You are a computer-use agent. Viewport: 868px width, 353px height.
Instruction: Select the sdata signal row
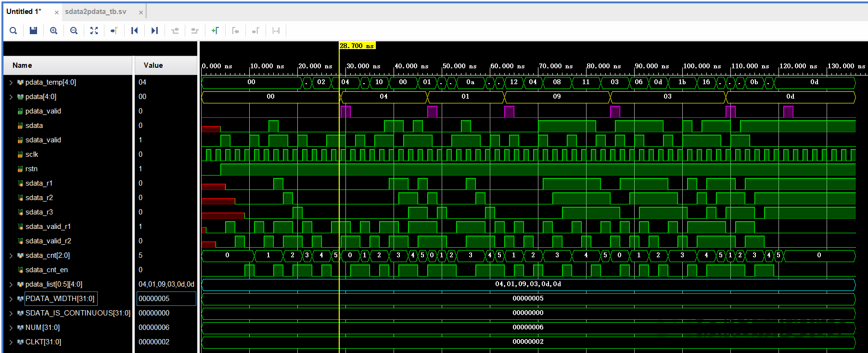pyautogui.click(x=68, y=126)
